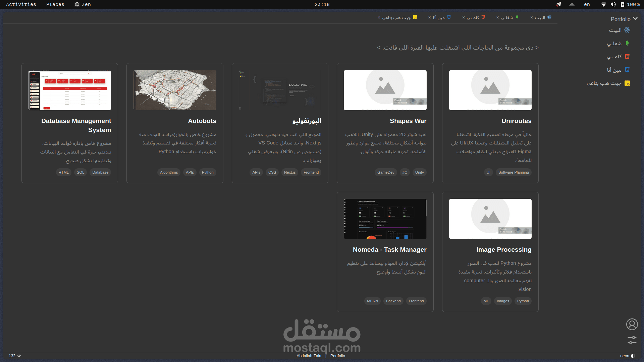
Task: Click the HTML5 icon next to كلمني in sidebar
Action: [x=627, y=57]
